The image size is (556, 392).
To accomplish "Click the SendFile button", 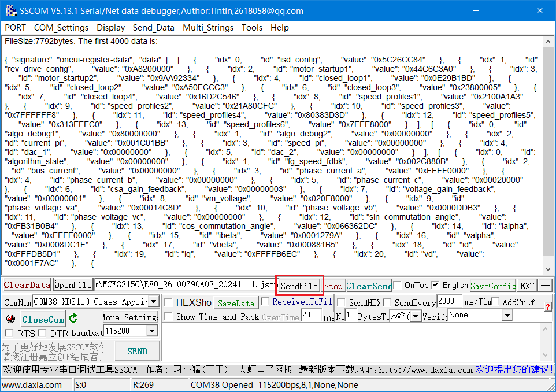I will pyautogui.click(x=299, y=285).
